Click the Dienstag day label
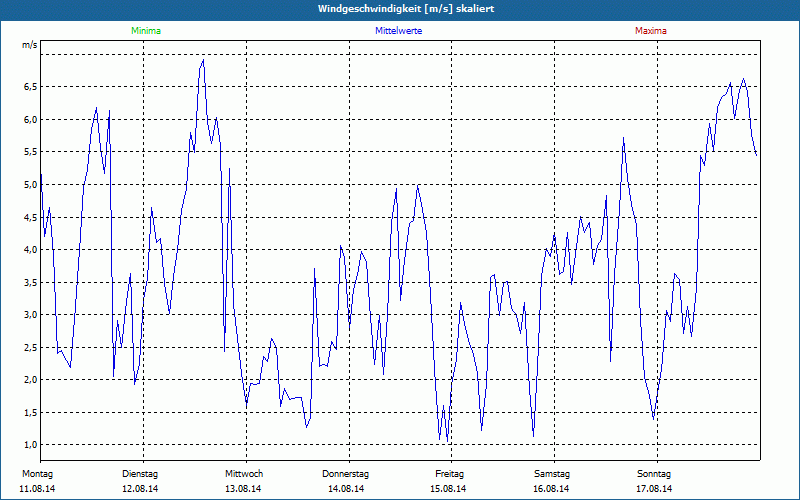800x500 pixels. (x=140, y=474)
